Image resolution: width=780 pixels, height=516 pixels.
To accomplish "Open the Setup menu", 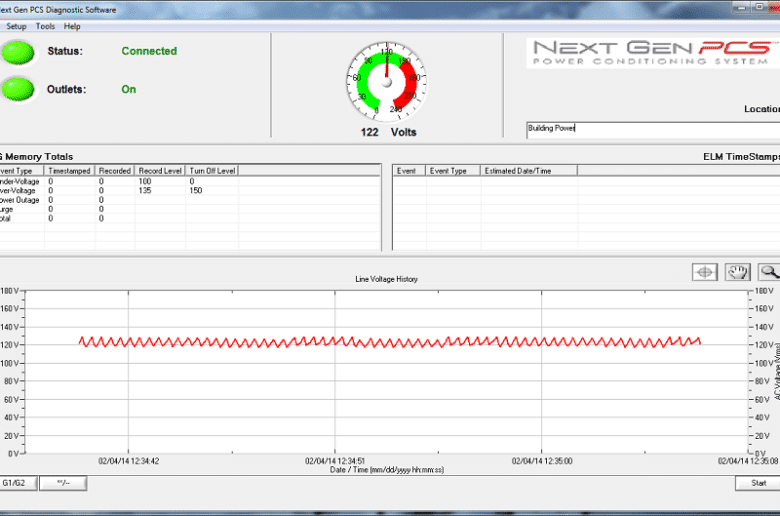I will pyautogui.click(x=16, y=26).
